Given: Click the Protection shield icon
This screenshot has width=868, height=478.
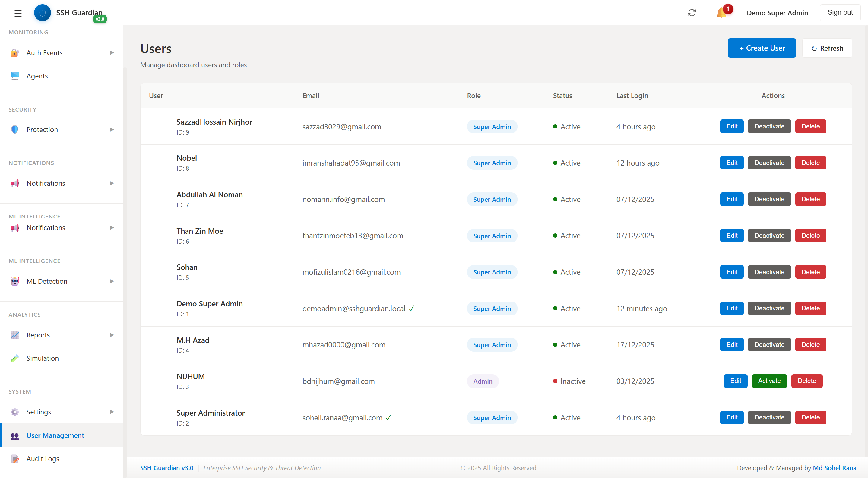Looking at the screenshot, I should click(15, 129).
